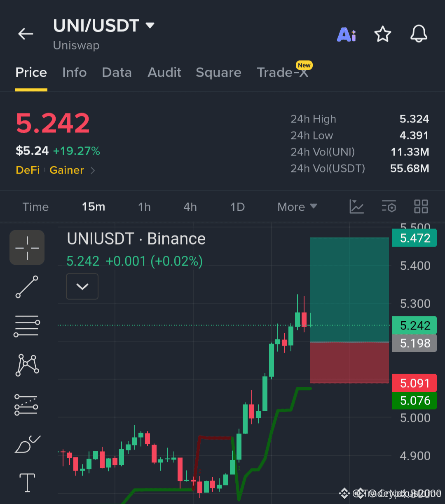
Task: Select the crosshair cursor tool
Action: click(x=27, y=247)
